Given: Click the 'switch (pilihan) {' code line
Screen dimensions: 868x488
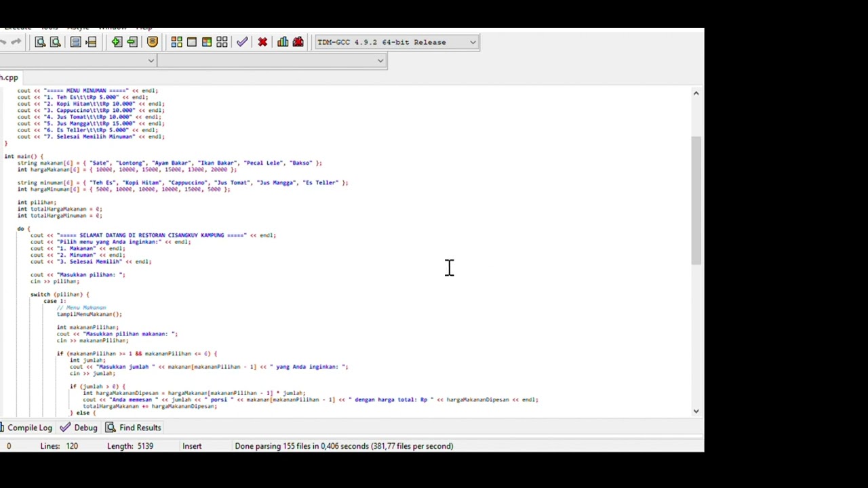Looking at the screenshot, I should (60, 294).
